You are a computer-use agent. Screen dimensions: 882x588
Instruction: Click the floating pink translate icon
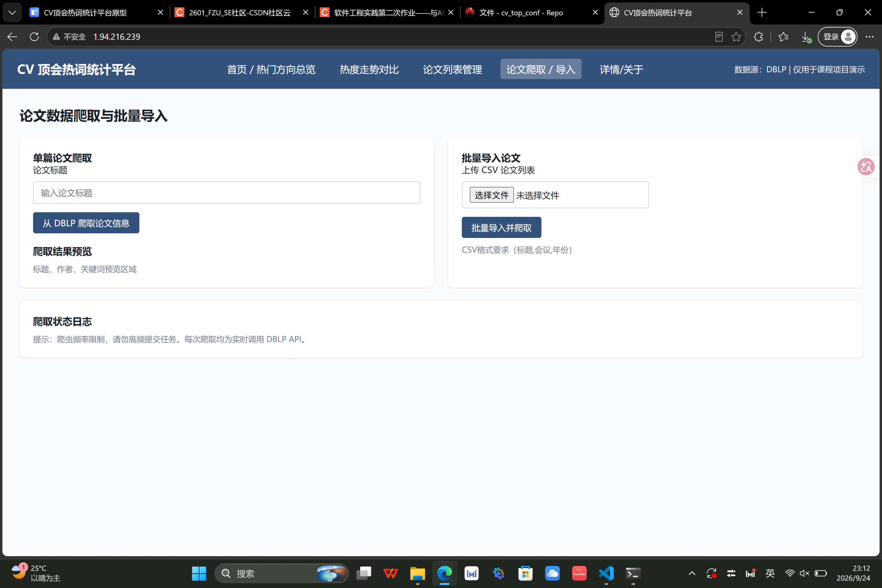pyautogui.click(x=866, y=167)
